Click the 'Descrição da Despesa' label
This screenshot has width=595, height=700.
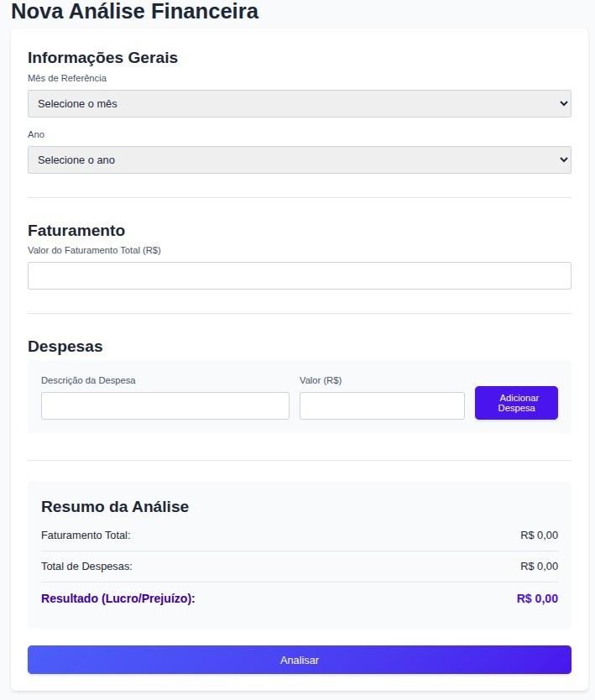88,380
